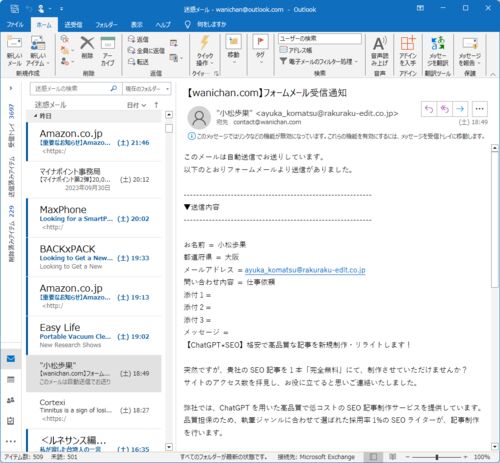This screenshot has width=500, height=463.
Task: Click reply arrow in reading pane
Action: [429, 109]
